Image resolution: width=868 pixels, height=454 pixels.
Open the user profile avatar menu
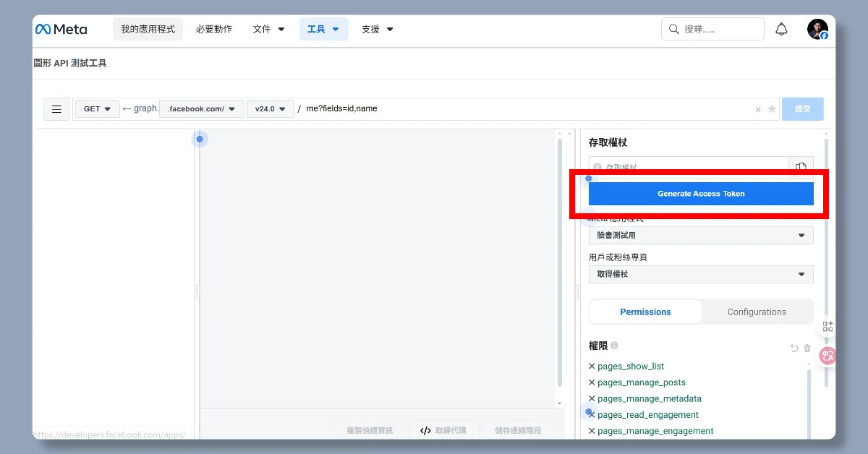coord(817,29)
